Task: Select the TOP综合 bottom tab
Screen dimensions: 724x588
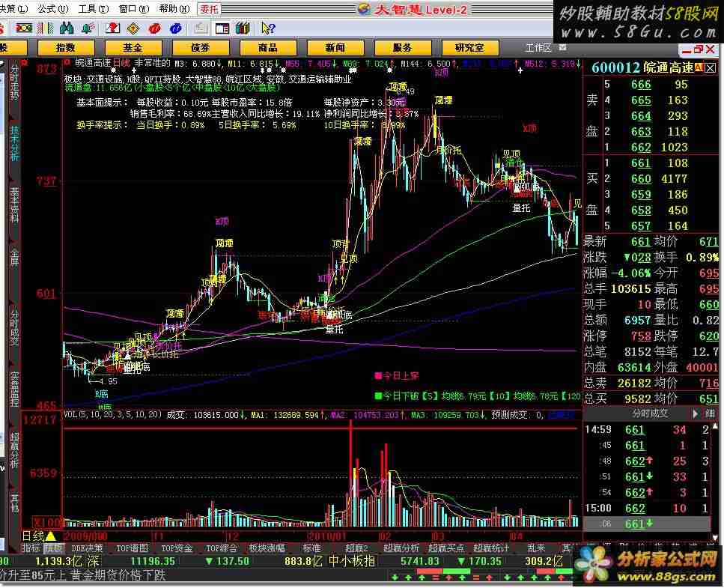Action: click(222, 548)
